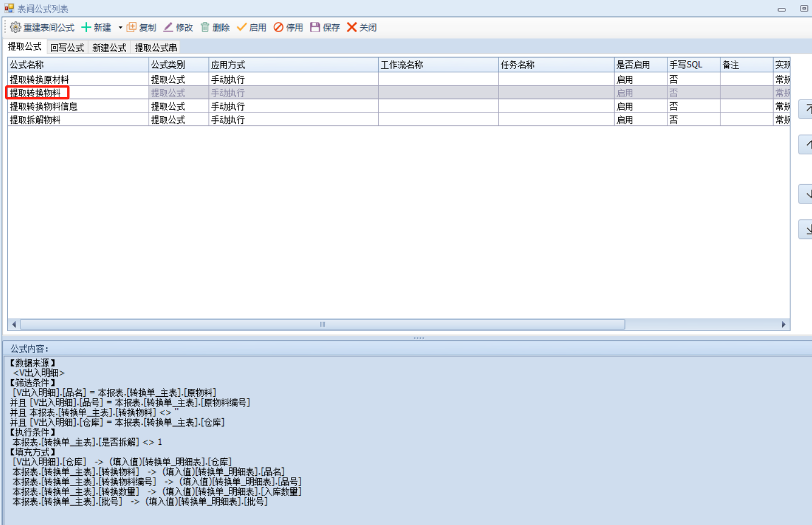Switch to the 回写公式 tab
The width and height of the screenshot is (812, 525).
pos(67,47)
